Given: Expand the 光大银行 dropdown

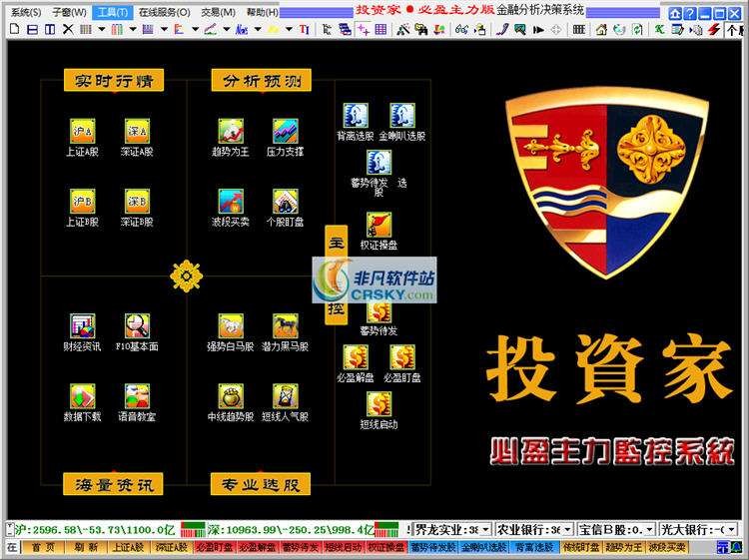Looking at the screenshot, I should [731, 529].
